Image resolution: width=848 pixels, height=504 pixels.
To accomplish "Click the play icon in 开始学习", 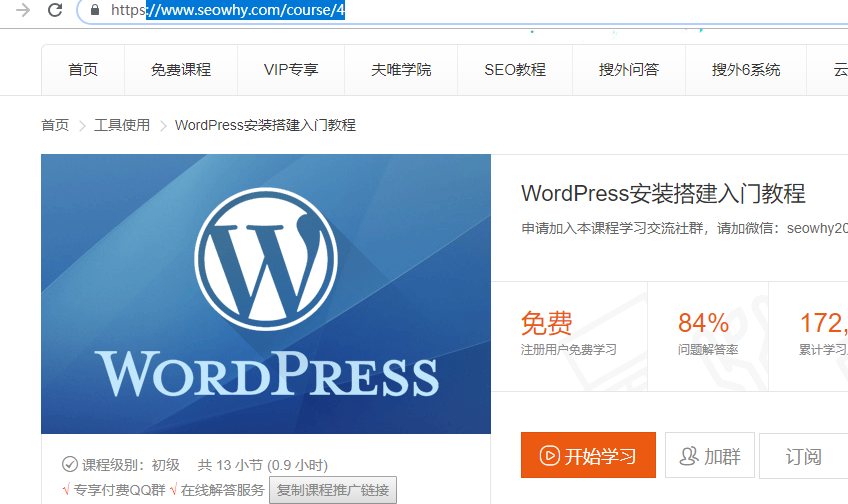I will click(550, 456).
